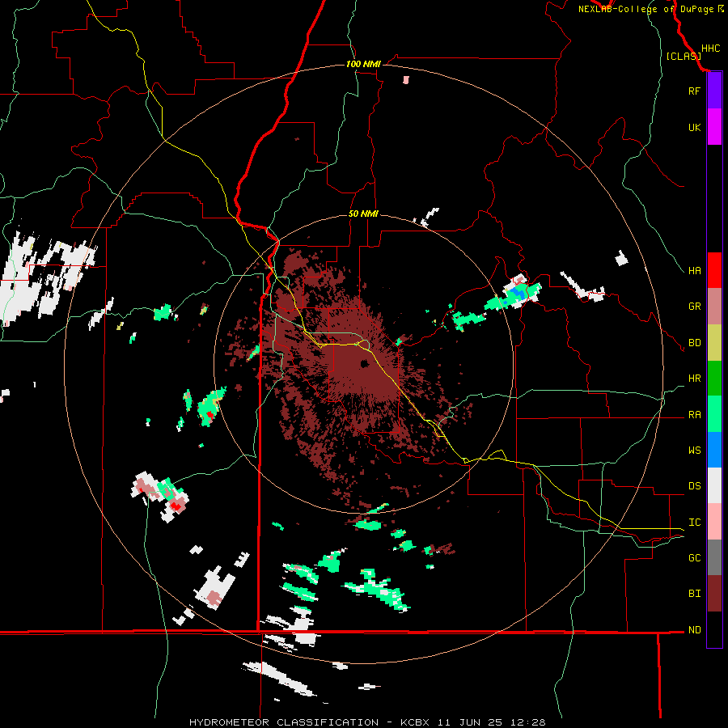Viewport: 728px width, 728px height.
Task: Click the BI brown legend swatch
Action: pyautogui.click(x=714, y=594)
